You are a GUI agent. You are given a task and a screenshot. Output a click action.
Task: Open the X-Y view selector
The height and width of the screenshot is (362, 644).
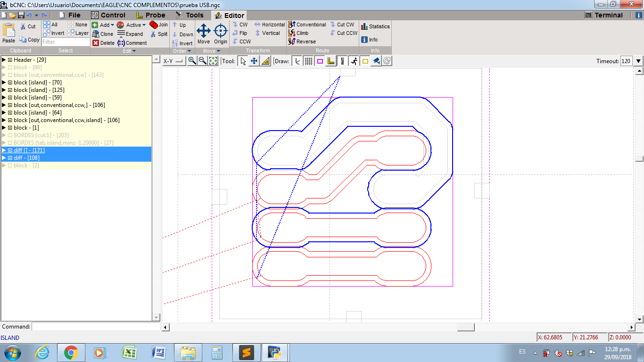[x=174, y=61]
